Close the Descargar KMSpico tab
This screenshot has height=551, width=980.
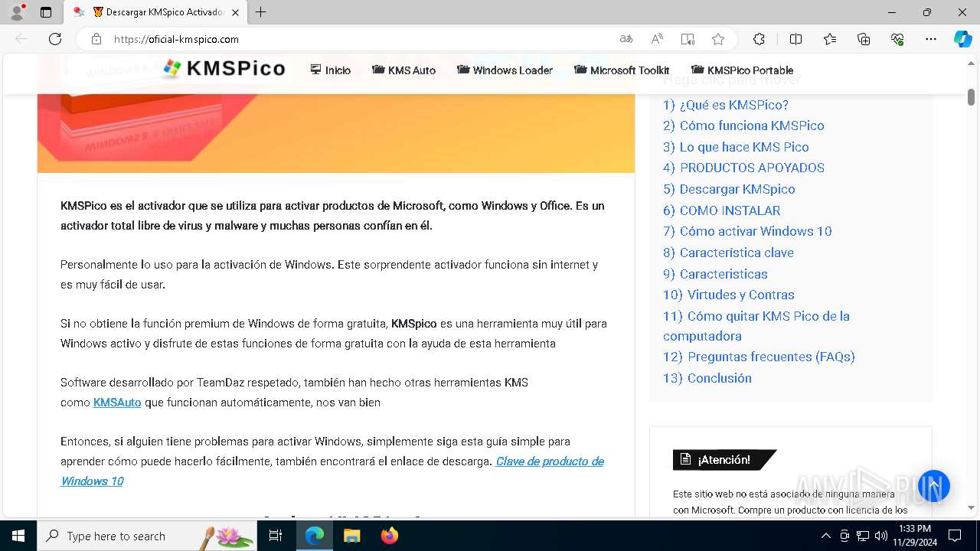coord(235,12)
